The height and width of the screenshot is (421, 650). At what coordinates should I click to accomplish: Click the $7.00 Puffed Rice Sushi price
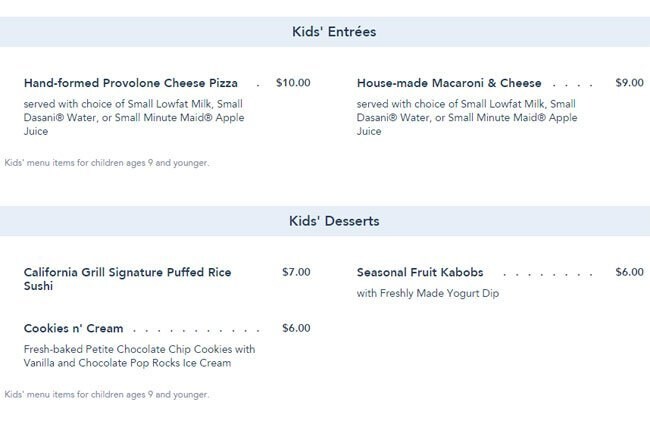tap(296, 272)
